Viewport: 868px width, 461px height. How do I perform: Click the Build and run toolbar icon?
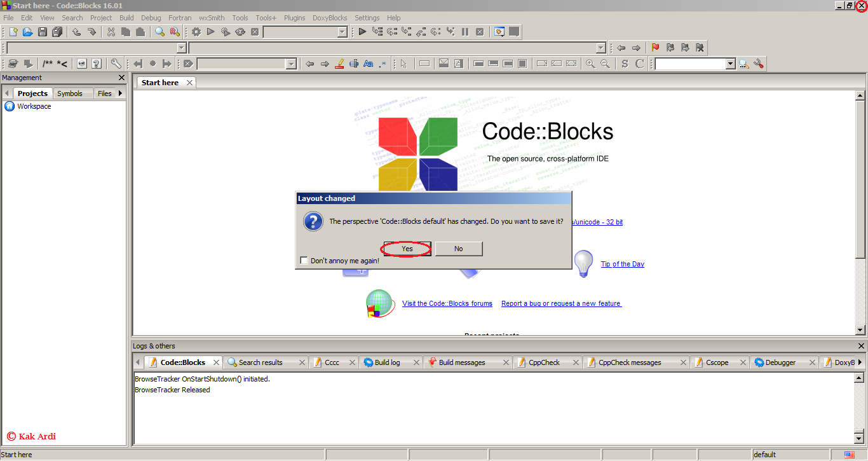click(226, 31)
